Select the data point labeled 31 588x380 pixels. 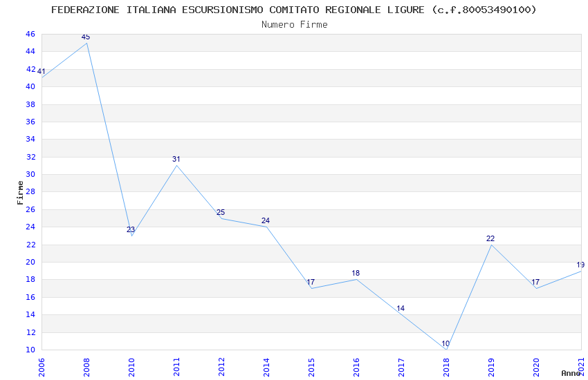tap(176, 159)
